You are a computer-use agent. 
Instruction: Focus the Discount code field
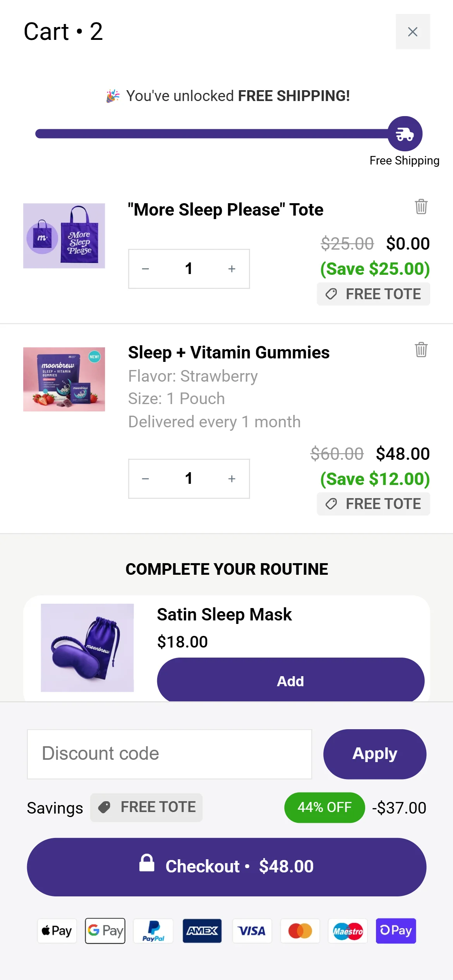pos(170,754)
